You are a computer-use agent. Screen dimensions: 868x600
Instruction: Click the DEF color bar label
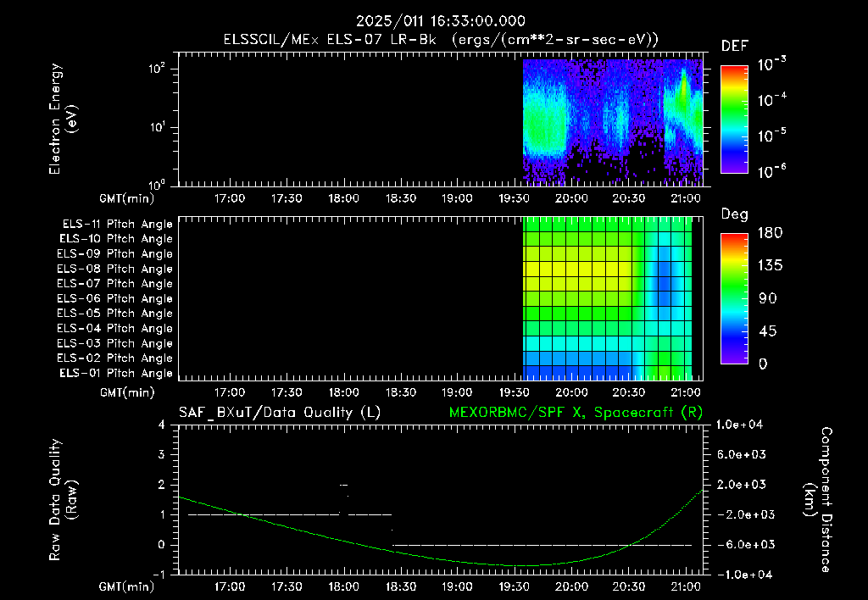[735, 47]
